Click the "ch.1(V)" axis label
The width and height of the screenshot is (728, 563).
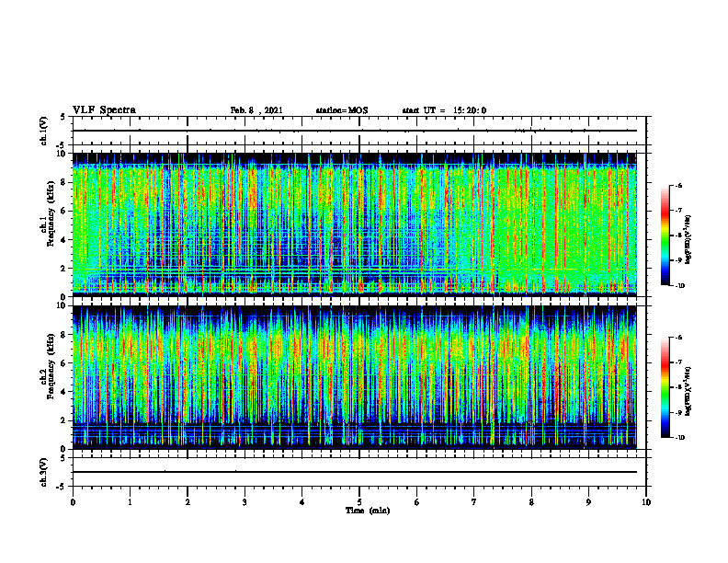tap(44, 131)
